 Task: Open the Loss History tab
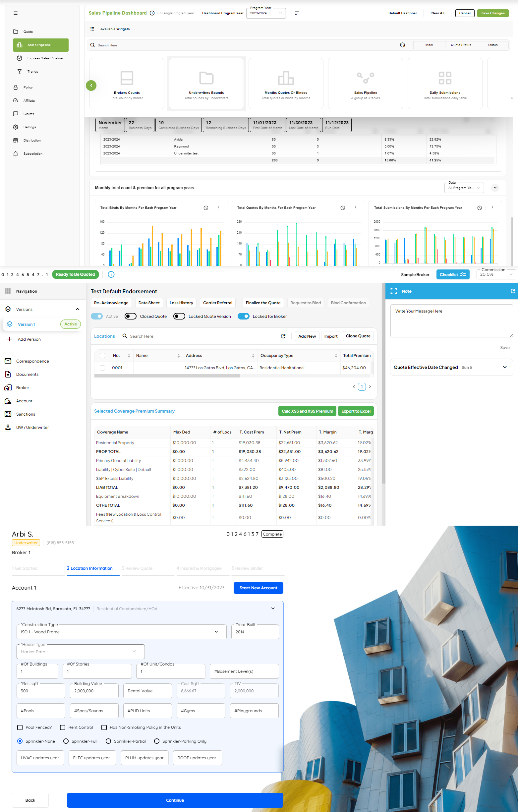click(x=181, y=303)
